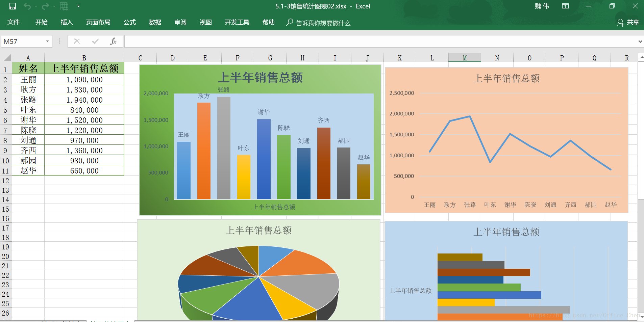
Task: Click the orange 耿方 bar in column chart
Action: pyautogui.click(x=204, y=151)
